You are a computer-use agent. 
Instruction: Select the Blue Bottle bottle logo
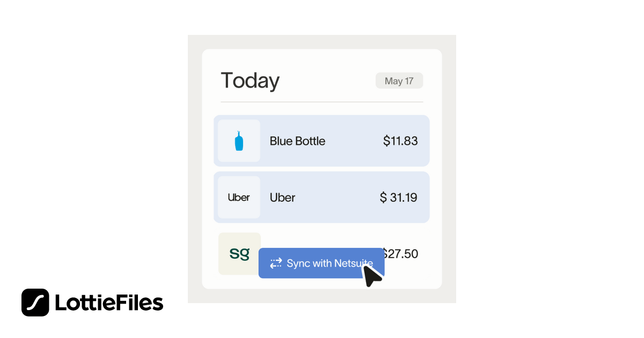239,141
